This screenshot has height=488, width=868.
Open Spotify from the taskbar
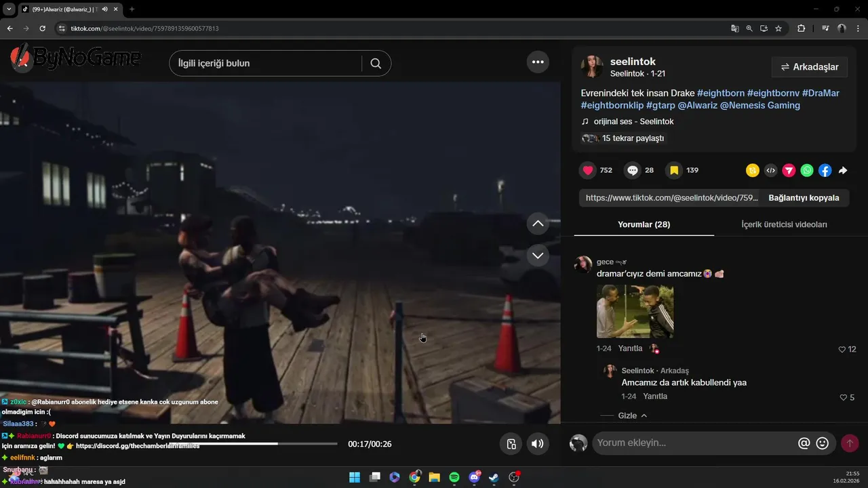tap(454, 477)
